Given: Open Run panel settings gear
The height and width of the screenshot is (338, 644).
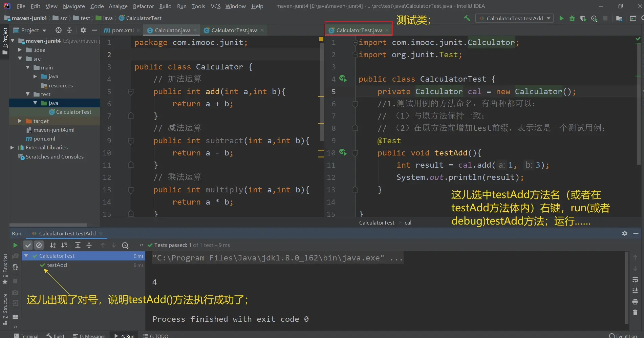Looking at the screenshot, I should click(625, 233).
